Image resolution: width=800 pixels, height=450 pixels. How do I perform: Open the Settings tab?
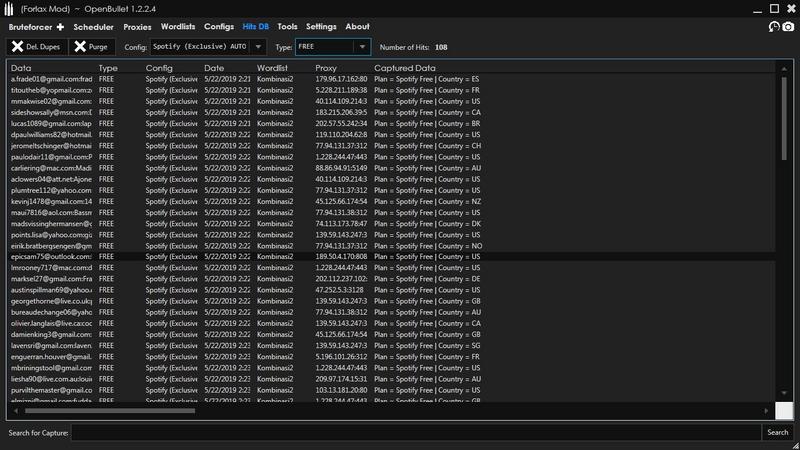coord(321,27)
